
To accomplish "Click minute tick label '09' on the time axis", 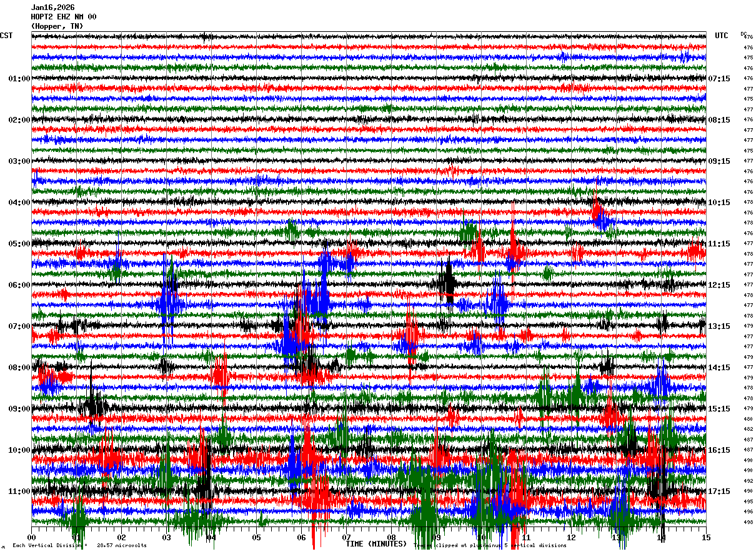I will 436,538.
